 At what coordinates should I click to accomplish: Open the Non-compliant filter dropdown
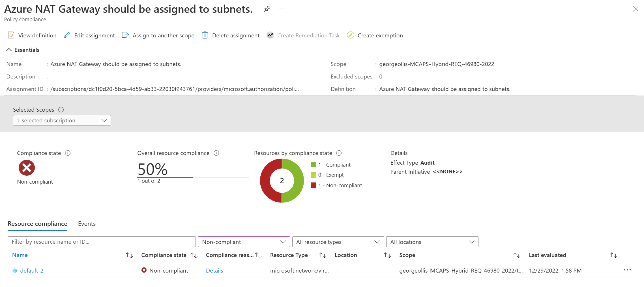pyautogui.click(x=244, y=242)
